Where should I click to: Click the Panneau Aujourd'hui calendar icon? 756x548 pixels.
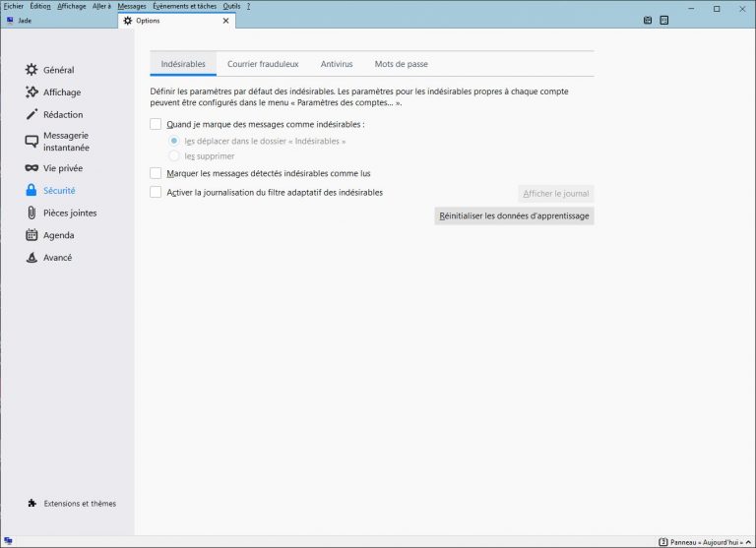tap(662, 542)
